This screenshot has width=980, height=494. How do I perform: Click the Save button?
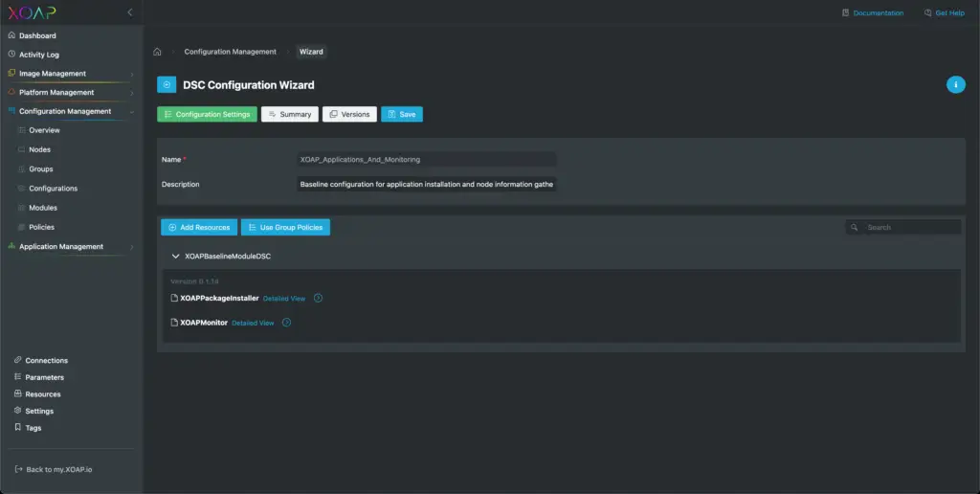402,115
